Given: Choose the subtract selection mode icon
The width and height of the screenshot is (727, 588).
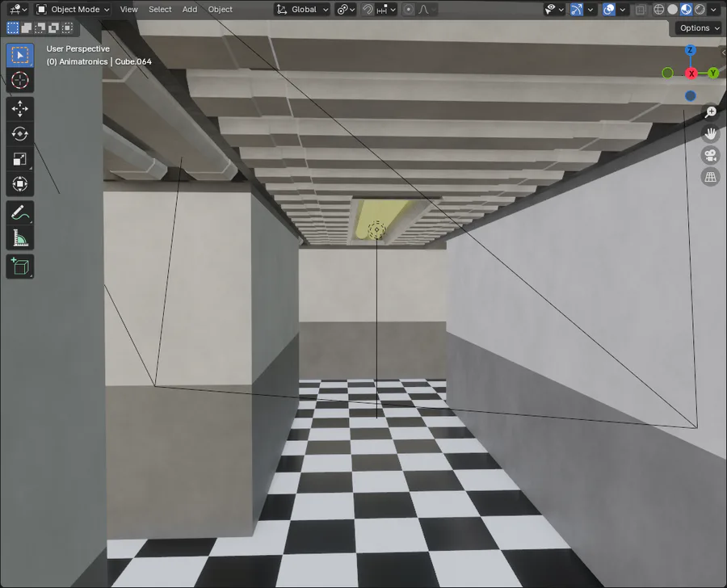Looking at the screenshot, I should (x=40, y=28).
